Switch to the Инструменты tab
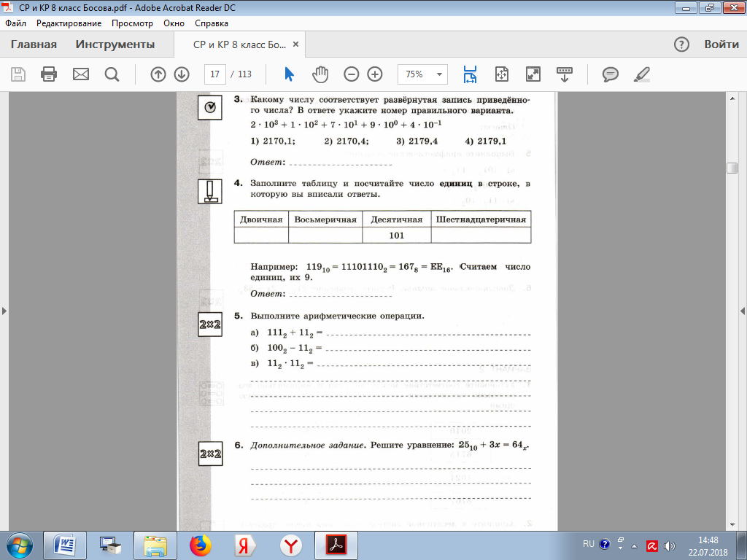747x560 pixels. coord(115,44)
